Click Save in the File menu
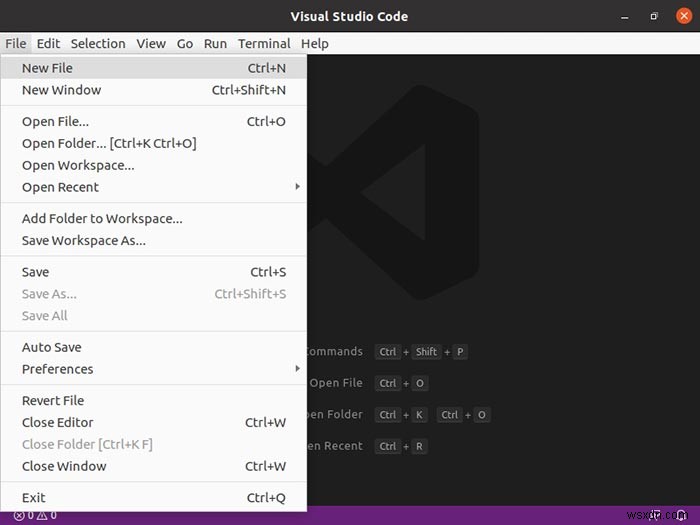Screen dimensions: 700x525 click(x=154, y=272)
